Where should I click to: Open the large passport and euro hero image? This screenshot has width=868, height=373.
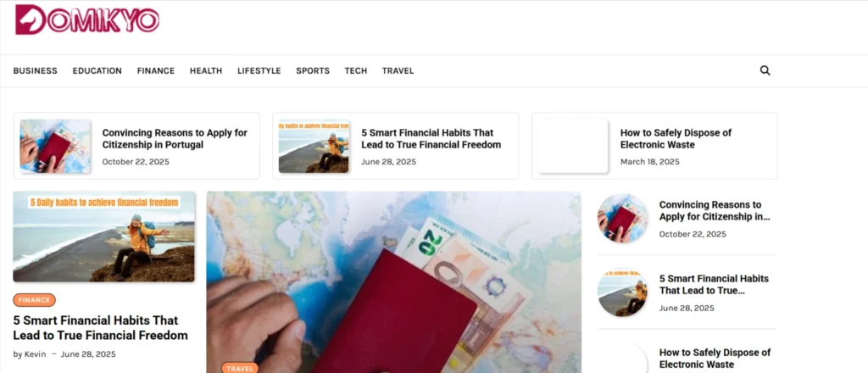[393, 282]
